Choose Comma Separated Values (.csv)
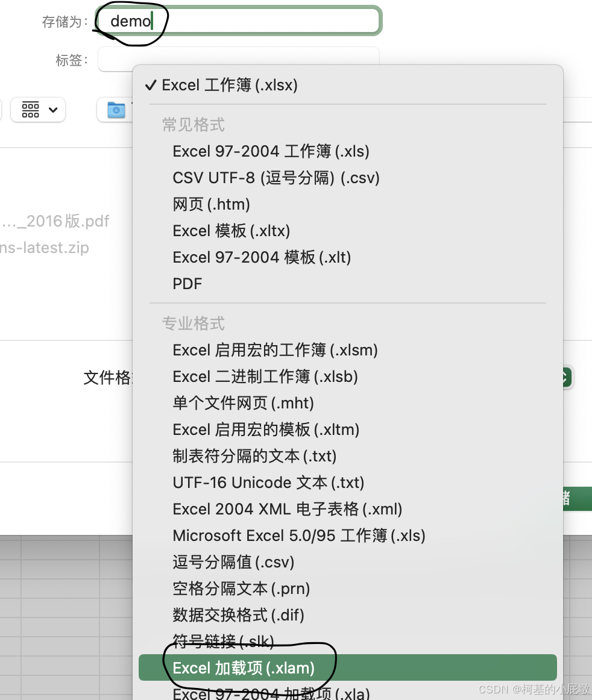 [x=348, y=562]
